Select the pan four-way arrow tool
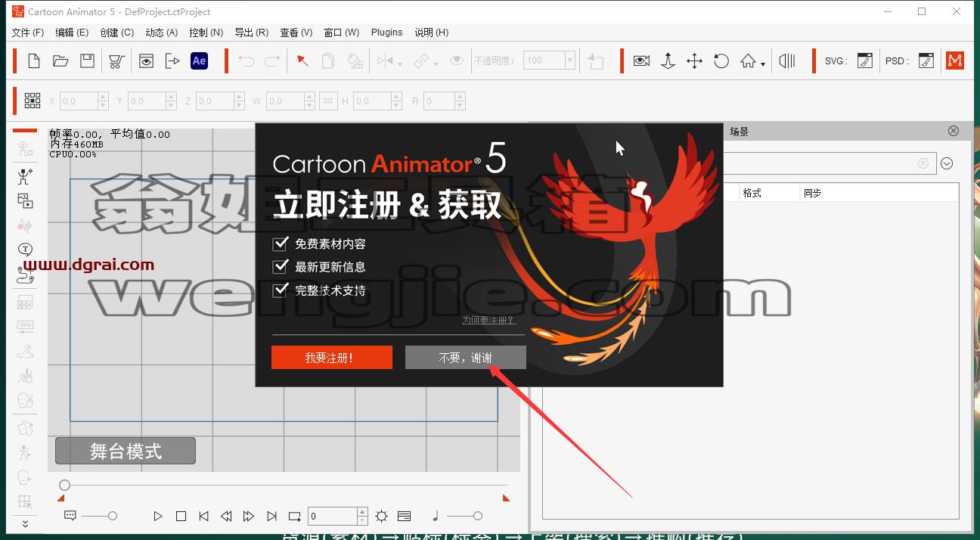Viewport: 980px width, 540px height. click(694, 61)
